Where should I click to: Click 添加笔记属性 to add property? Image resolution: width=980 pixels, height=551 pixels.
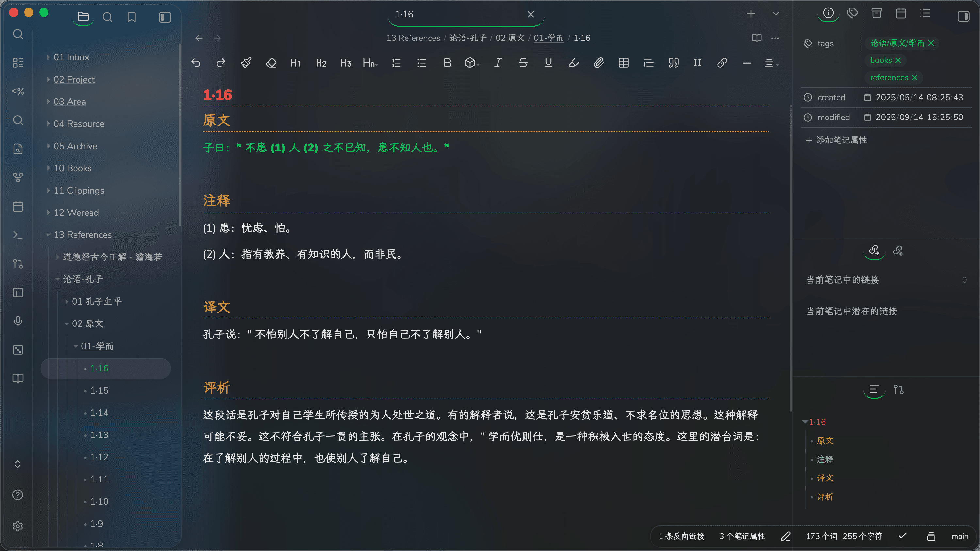pos(836,140)
